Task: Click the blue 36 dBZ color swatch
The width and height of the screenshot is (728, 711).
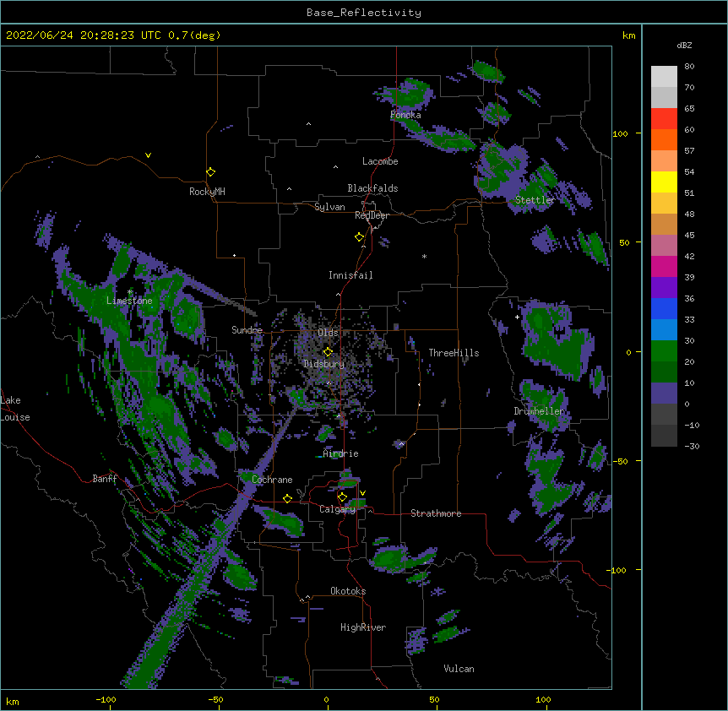Action: (x=664, y=308)
